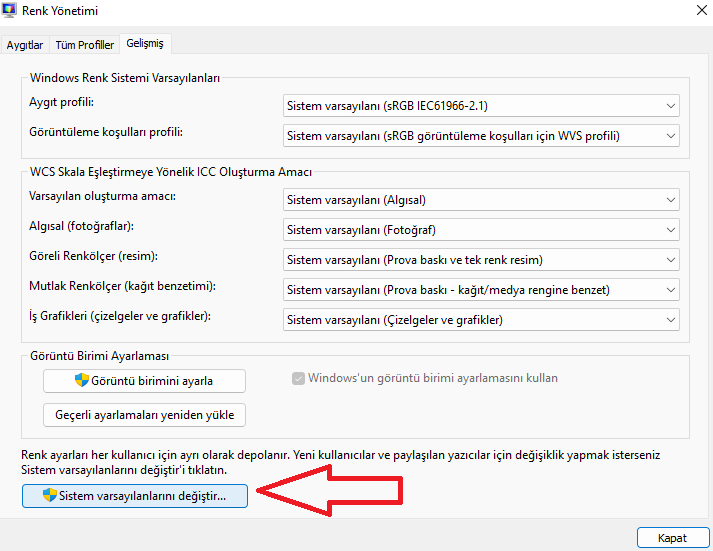Open the Tüm Profiller tab
This screenshot has width=713, height=551.
point(85,45)
